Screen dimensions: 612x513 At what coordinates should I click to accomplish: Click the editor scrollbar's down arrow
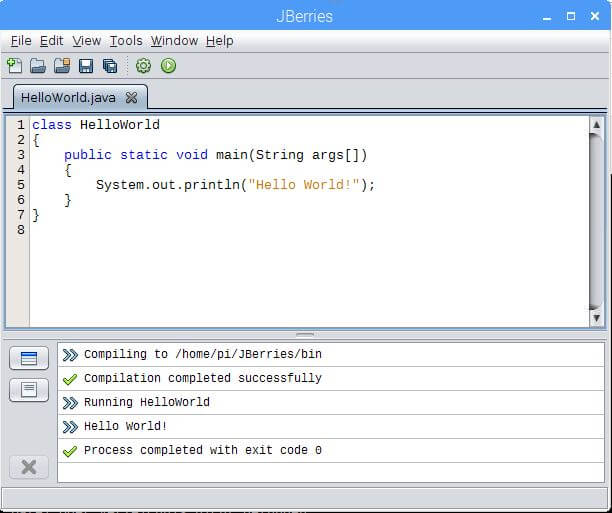tap(596, 318)
